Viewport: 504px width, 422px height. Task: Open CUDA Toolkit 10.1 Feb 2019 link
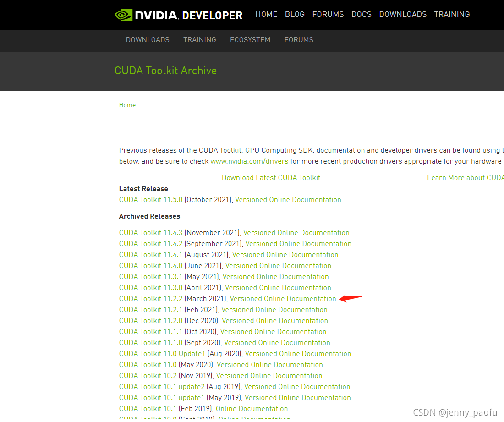[148, 409]
